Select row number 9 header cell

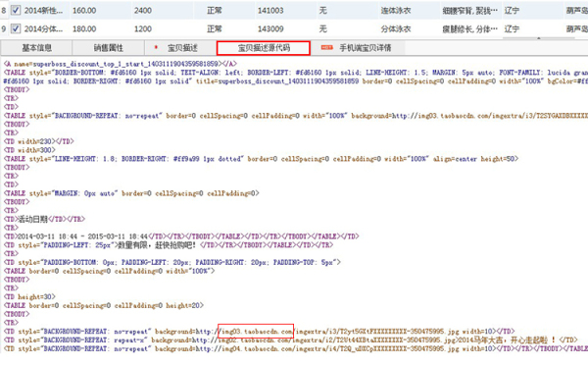[x=4, y=28]
